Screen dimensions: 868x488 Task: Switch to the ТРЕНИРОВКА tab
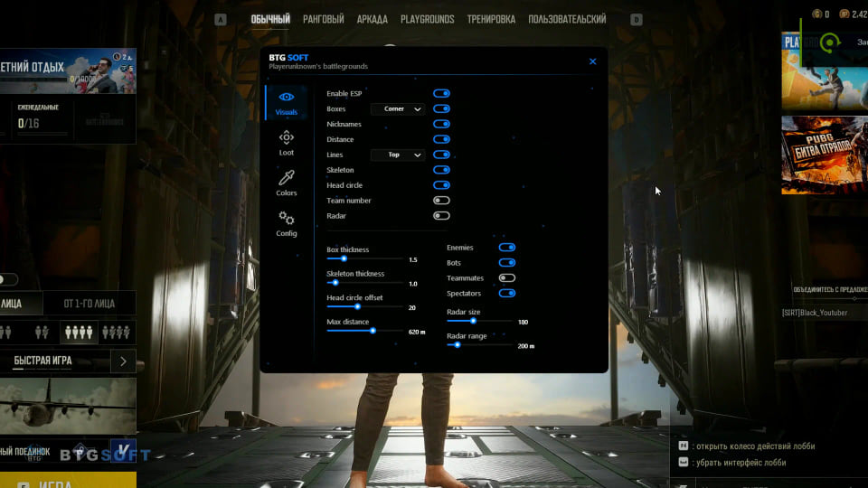point(491,19)
